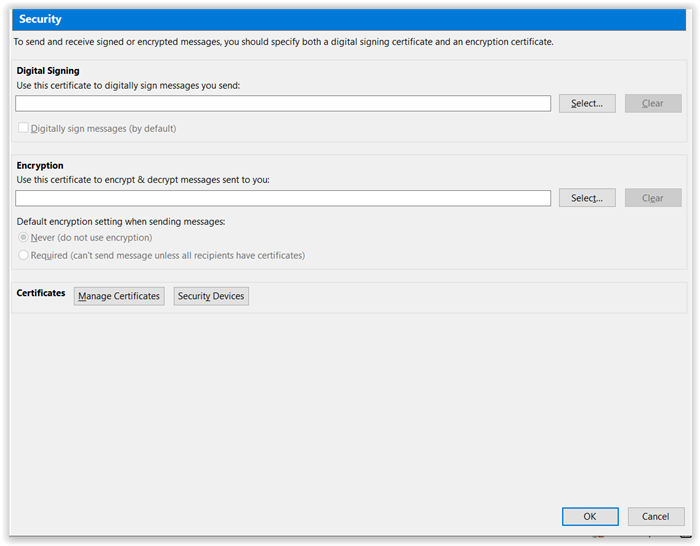Viewport: 700px width, 546px height.
Task: Choose Never encryption radio button
Action: (x=23, y=237)
